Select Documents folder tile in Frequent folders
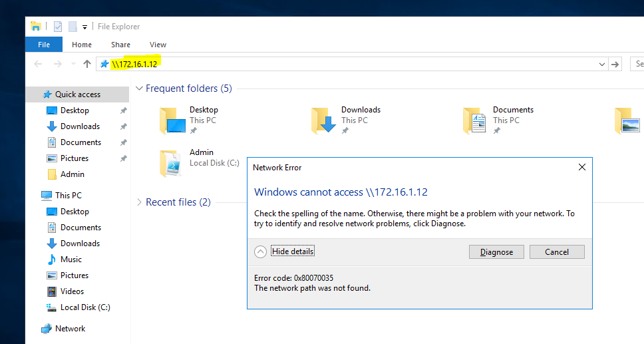This screenshot has height=344, width=644. click(498, 120)
